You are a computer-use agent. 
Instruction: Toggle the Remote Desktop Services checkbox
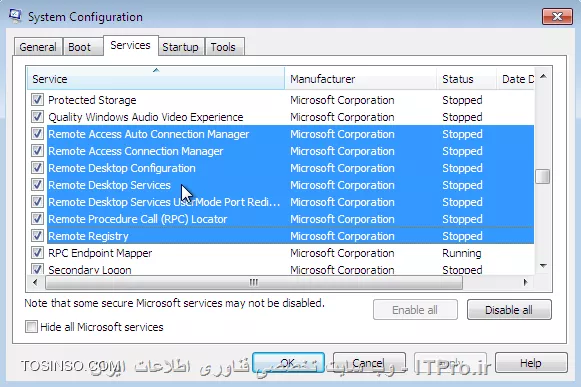coord(37,185)
